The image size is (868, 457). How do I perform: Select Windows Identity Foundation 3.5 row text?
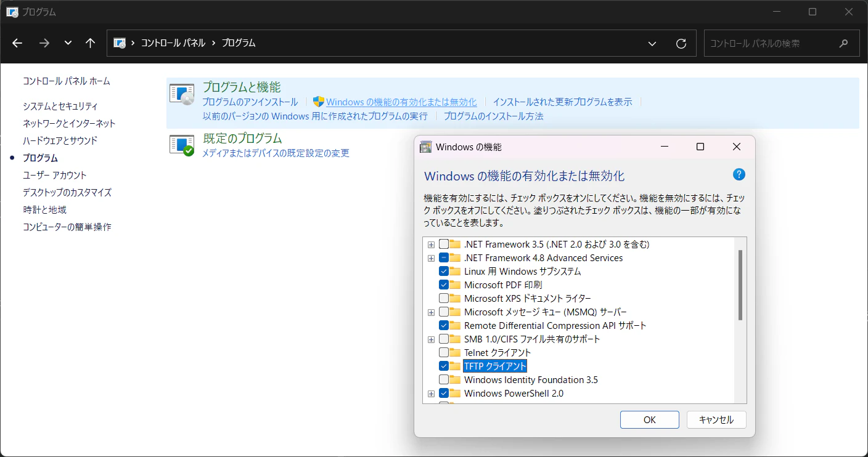pos(531,380)
